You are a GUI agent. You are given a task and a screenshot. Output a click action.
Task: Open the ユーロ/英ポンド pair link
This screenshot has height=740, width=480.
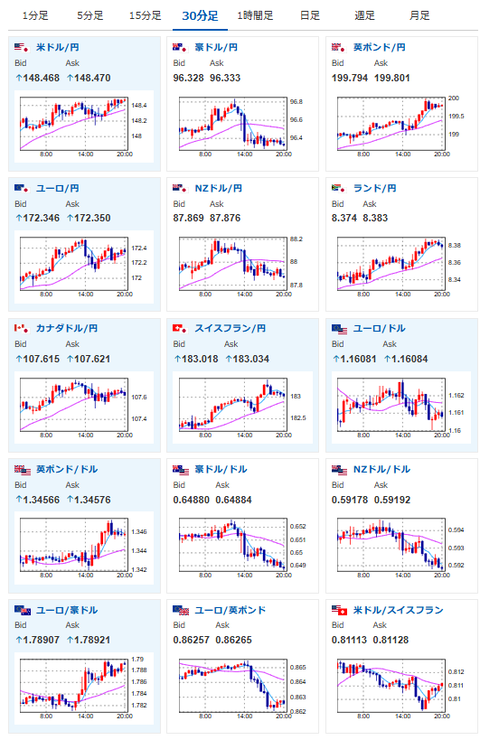[x=230, y=610]
